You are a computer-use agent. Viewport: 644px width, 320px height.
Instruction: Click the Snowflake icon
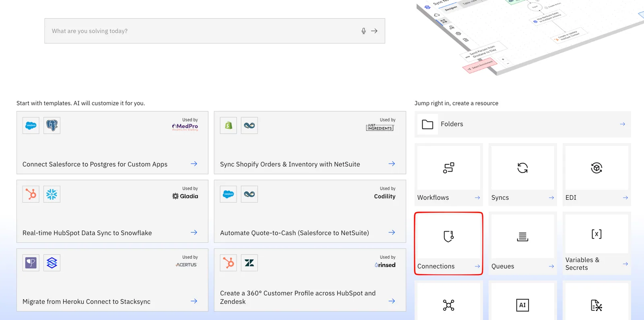point(52,194)
